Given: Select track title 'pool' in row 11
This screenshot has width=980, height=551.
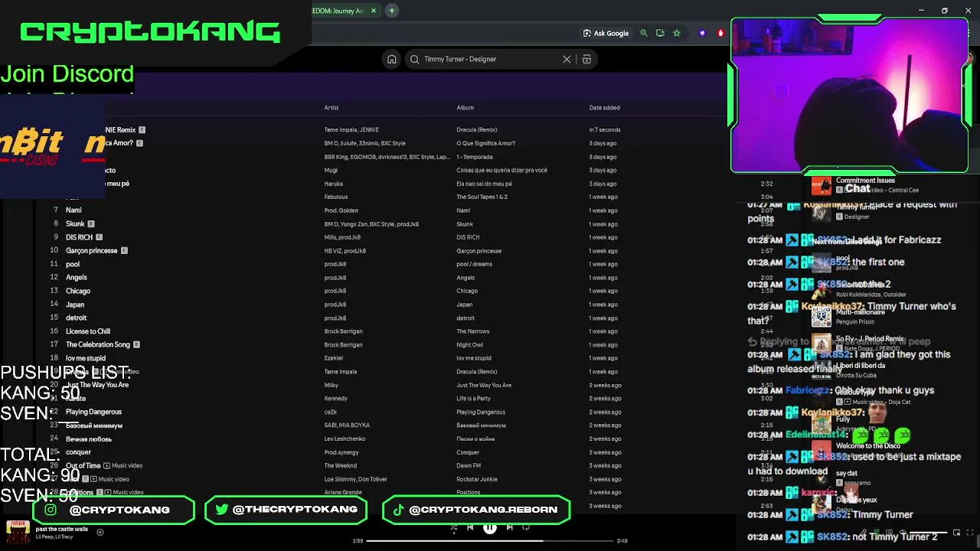Looking at the screenshot, I should 73,264.
